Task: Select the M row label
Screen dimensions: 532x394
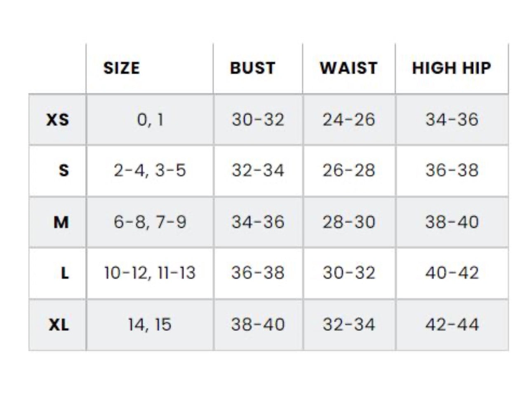Action: tap(61, 222)
